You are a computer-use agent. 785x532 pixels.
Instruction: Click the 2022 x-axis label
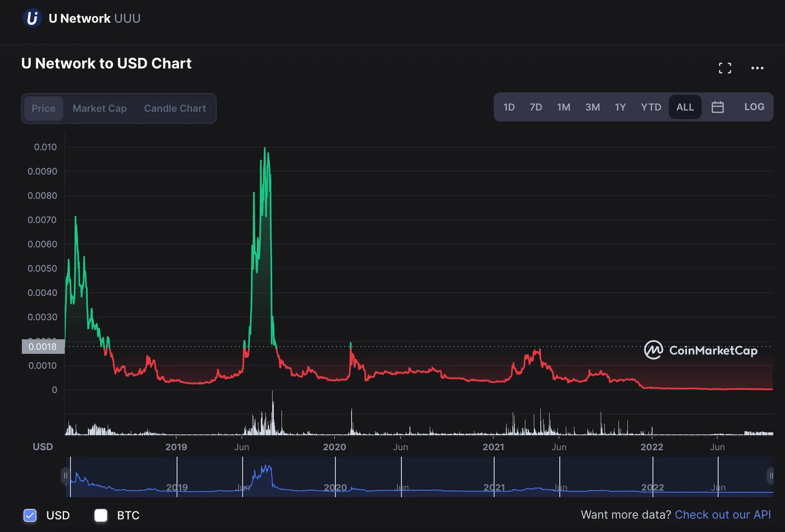click(x=652, y=447)
